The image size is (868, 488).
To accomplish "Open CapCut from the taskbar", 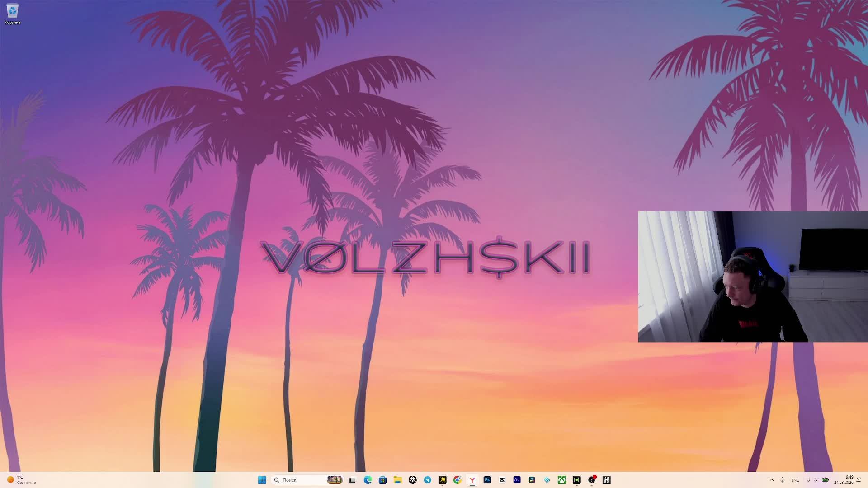I will [x=502, y=480].
